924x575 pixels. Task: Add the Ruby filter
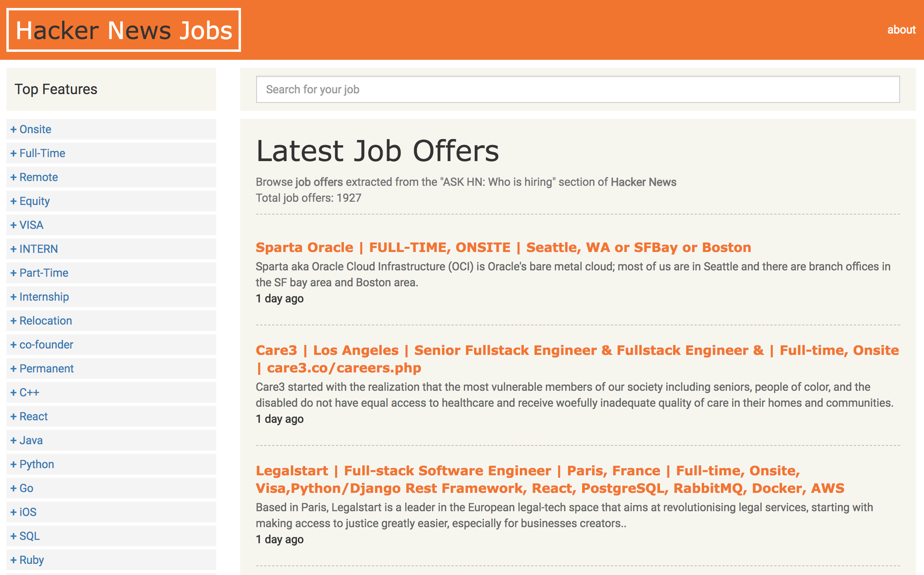pos(111,560)
